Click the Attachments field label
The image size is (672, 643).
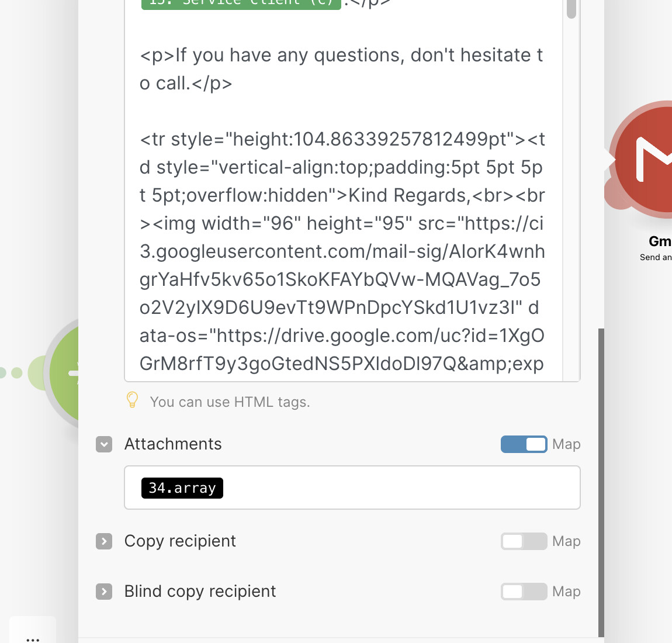[x=173, y=444]
